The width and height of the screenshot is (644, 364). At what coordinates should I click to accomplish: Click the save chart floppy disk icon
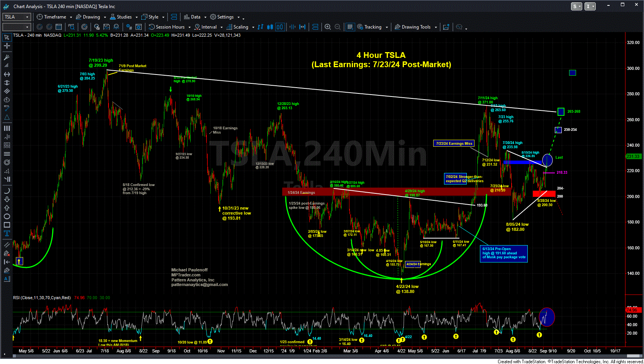pyautogui.click(x=106, y=27)
